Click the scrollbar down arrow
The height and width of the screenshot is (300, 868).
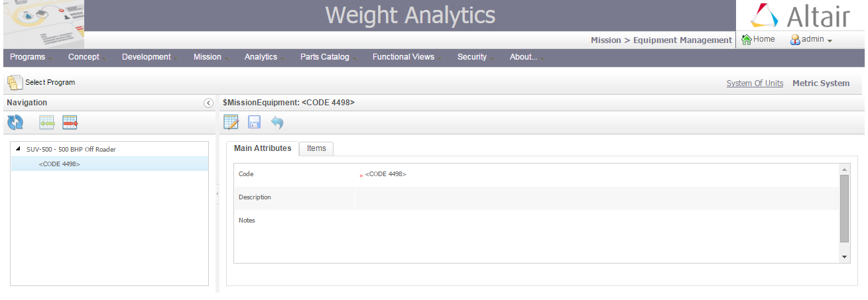[844, 256]
